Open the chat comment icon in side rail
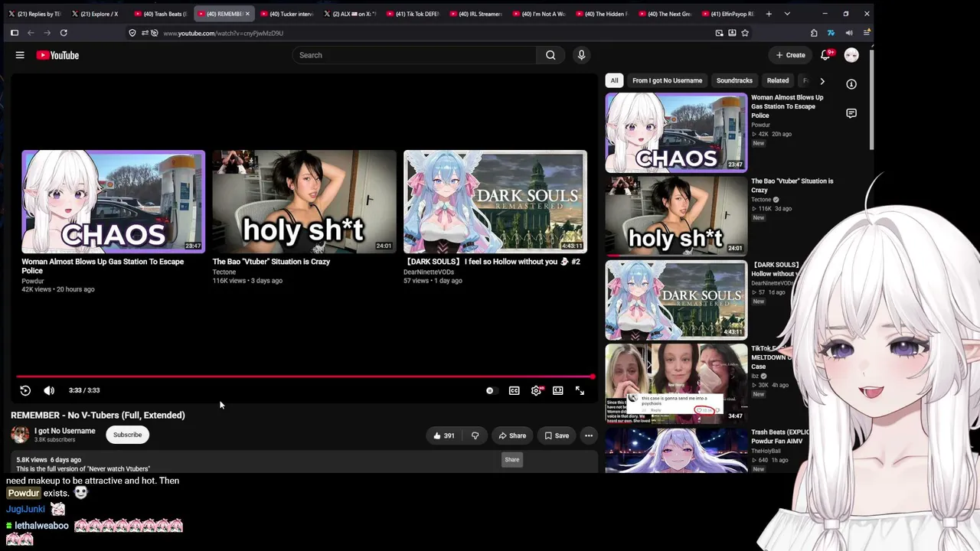Viewport: 980px width, 551px height. point(851,113)
